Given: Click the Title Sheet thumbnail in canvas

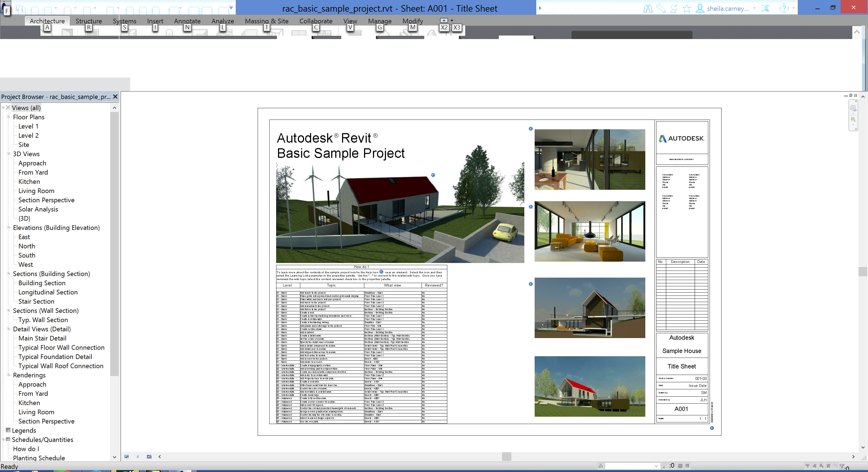Looking at the screenshot, I should [x=682, y=366].
